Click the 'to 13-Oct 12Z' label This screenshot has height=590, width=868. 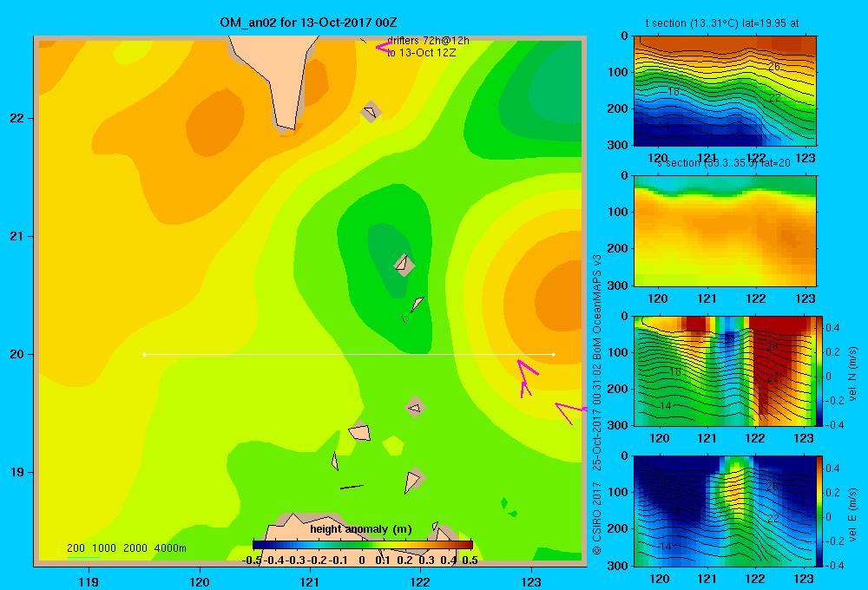421,53
